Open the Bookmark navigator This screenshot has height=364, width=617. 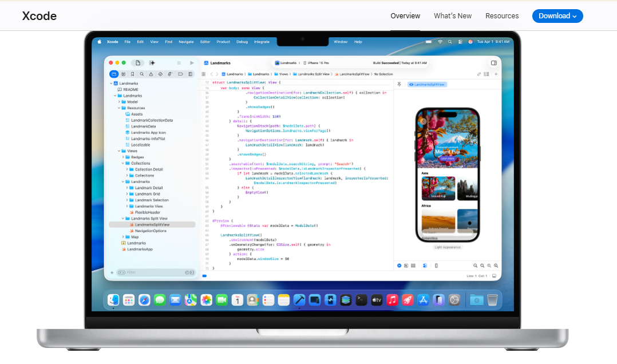pyautogui.click(x=133, y=74)
